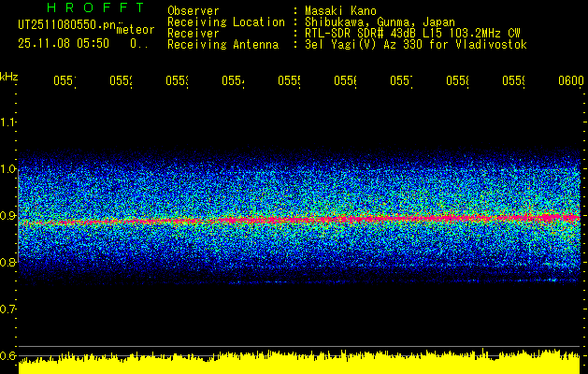Image resolution: width=588 pixels, height=374 pixels.
Task: Click the Receiver label
Action: coord(194,34)
